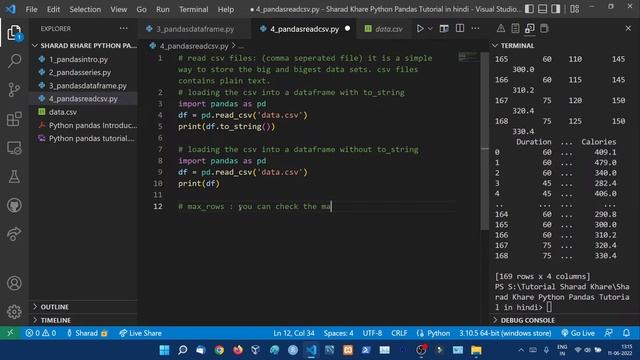Open the GitHub view in activity bar
Image resolution: width=640 pixels, height=360 pixels.
[14, 205]
